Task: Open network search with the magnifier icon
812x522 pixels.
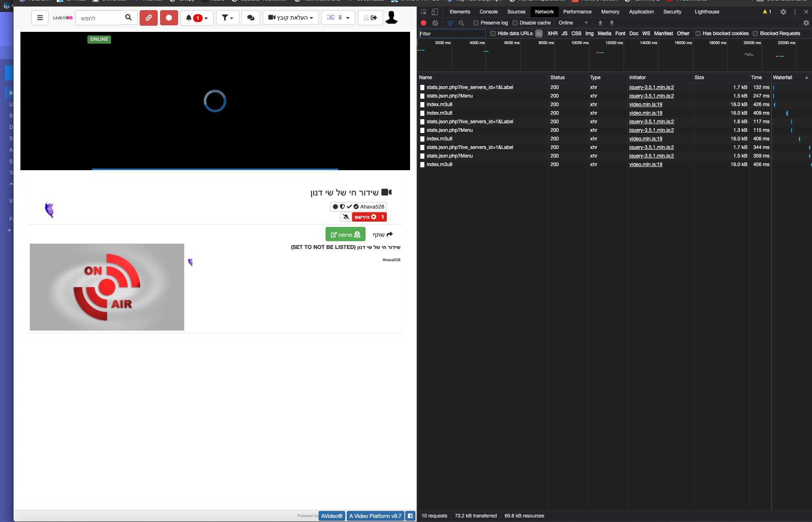Action: (462, 23)
